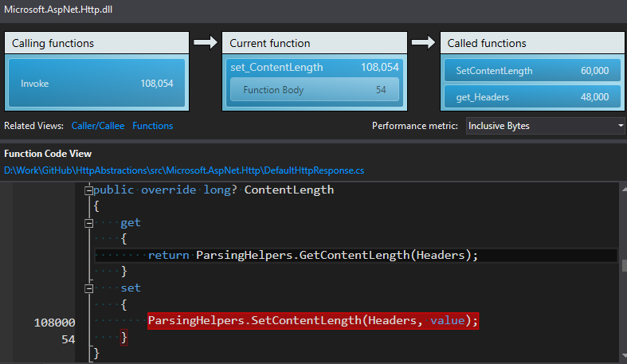
Task: Click the GetContentLength return statement line
Action: tap(313, 255)
